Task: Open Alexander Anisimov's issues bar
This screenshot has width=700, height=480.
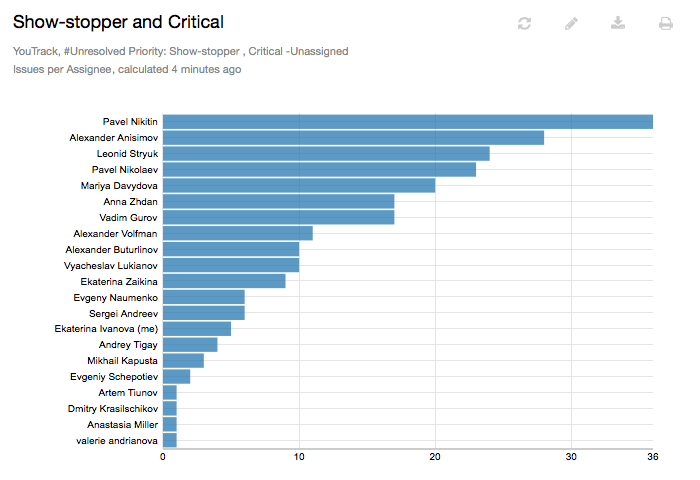Action: coord(353,138)
